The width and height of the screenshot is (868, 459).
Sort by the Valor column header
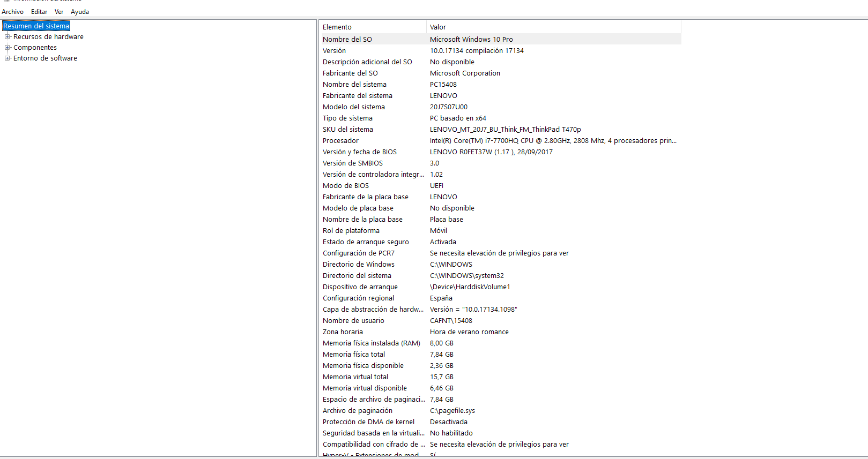(554, 27)
